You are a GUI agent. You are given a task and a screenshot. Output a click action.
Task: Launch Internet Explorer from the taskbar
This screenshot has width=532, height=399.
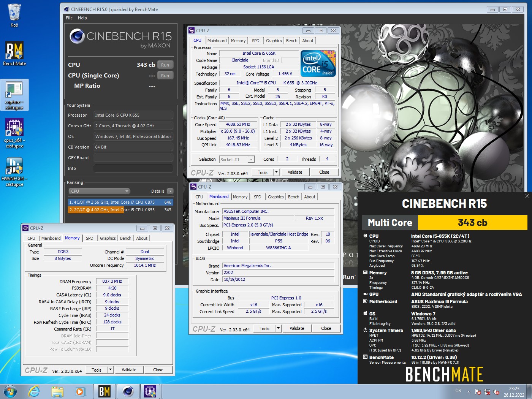tap(34, 391)
